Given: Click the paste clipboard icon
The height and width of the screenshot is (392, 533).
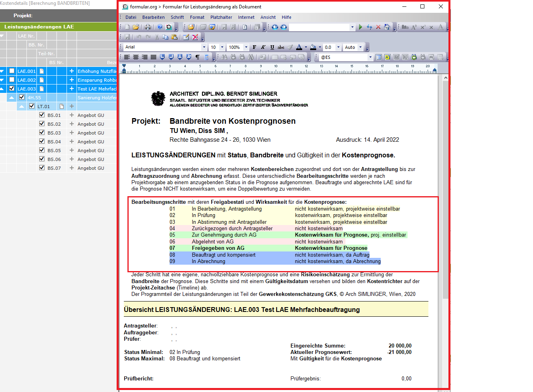Looking at the screenshot, I should pos(174,37).
